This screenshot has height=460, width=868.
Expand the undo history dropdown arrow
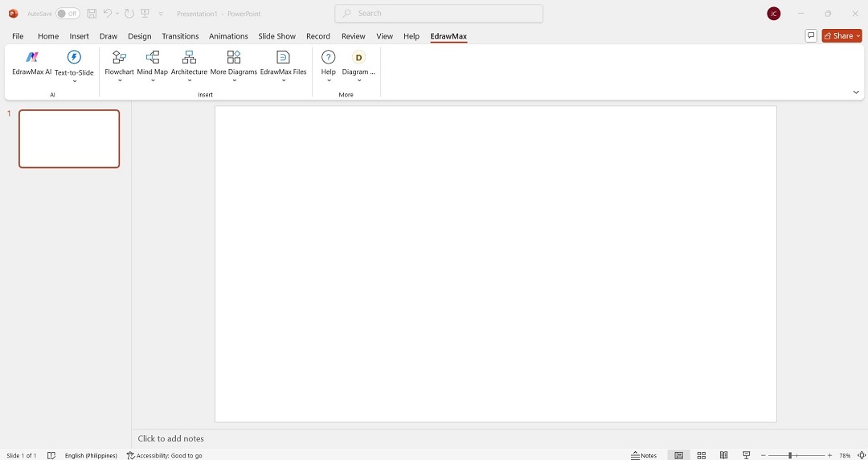pos(117,14)
